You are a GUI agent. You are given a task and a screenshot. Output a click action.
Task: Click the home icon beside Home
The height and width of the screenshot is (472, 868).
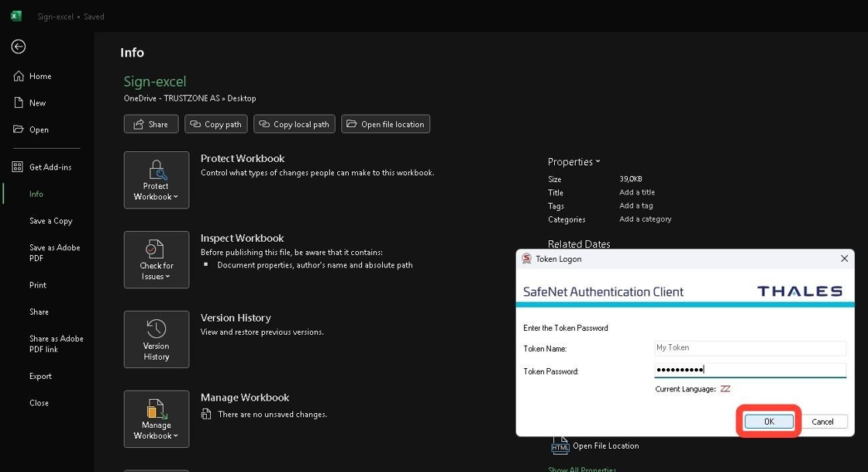[19, 76]
